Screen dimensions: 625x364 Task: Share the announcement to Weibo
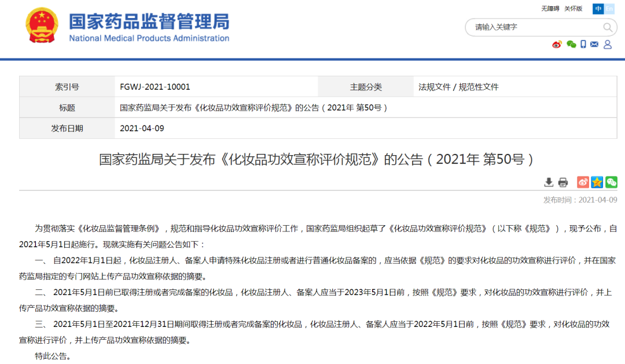[583, 182]
